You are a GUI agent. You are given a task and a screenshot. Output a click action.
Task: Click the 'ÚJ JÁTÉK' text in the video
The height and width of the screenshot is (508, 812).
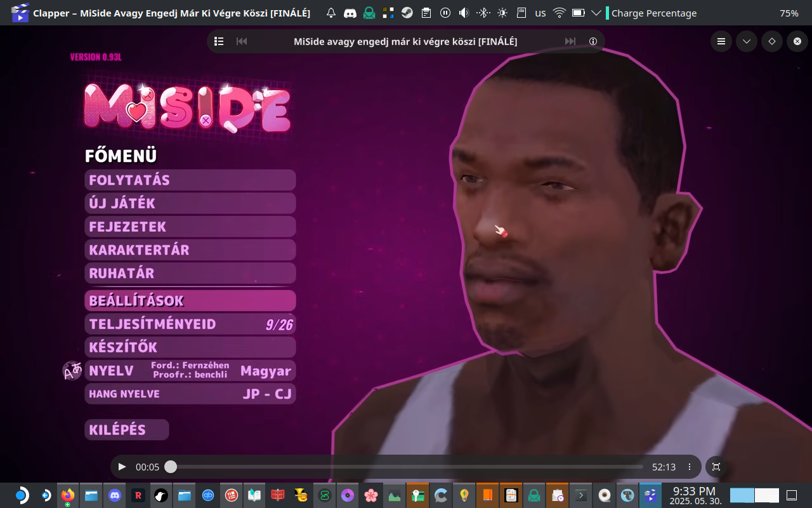(122, 203)
